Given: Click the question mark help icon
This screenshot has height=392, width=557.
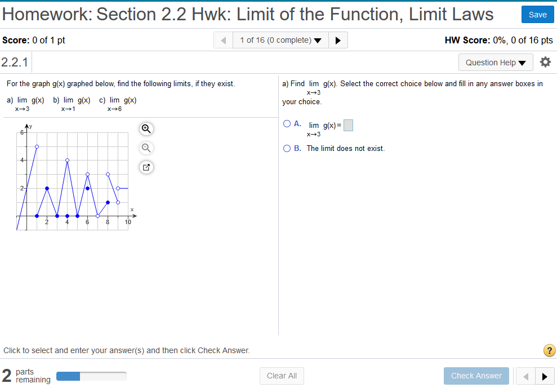Looking at the screenshot, I should [549, 350].
